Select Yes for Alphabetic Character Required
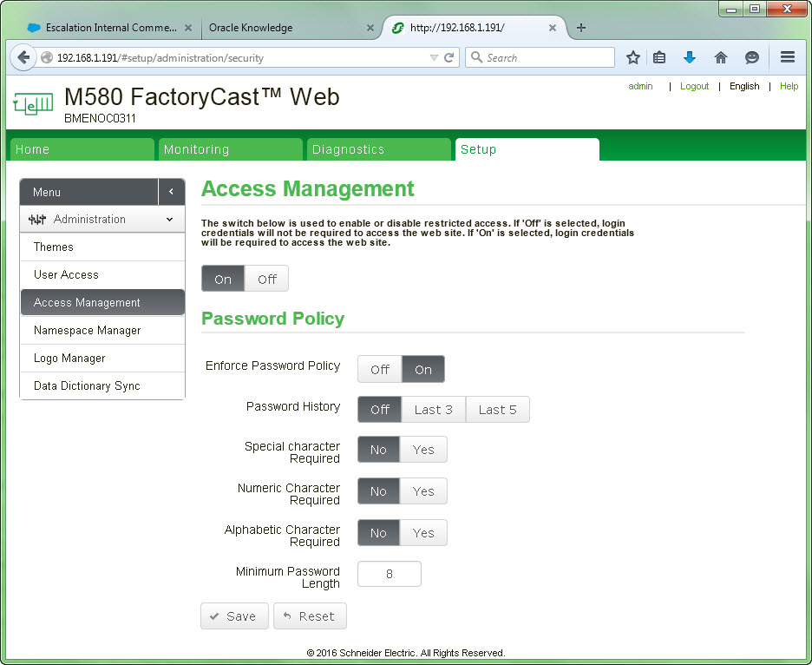Screen dimensions: 812x665 pos(423,533)
